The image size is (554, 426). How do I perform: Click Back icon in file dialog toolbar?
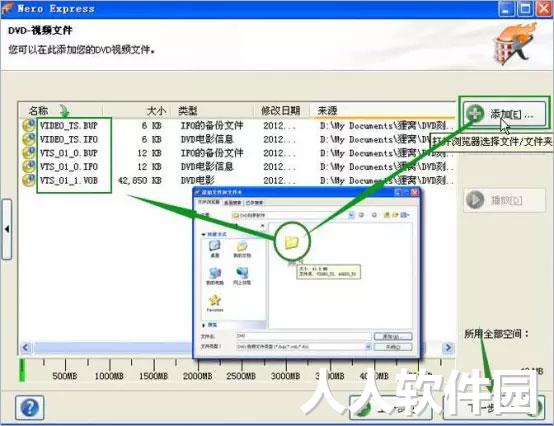[x=361, y=215]
